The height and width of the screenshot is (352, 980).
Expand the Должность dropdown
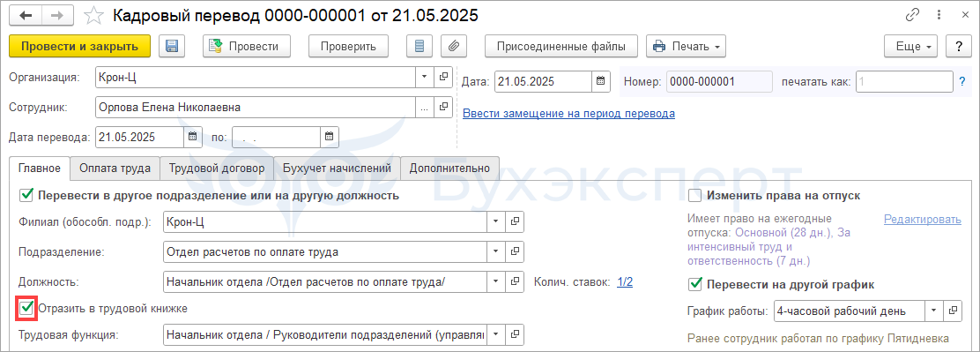coord(496,281)
